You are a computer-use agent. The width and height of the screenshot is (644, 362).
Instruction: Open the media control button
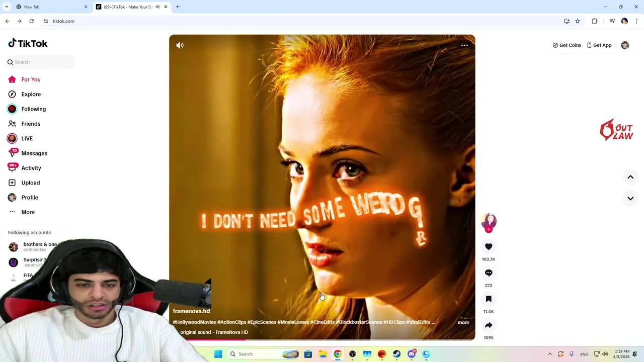(612, 21)
